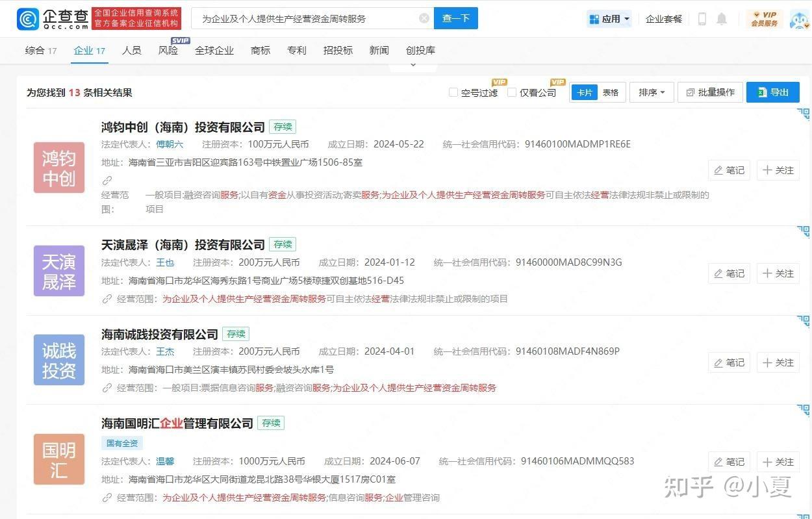The image size is (812, 519).
Task: Click the mobile app phone icon
Action: tap(701, 19)
